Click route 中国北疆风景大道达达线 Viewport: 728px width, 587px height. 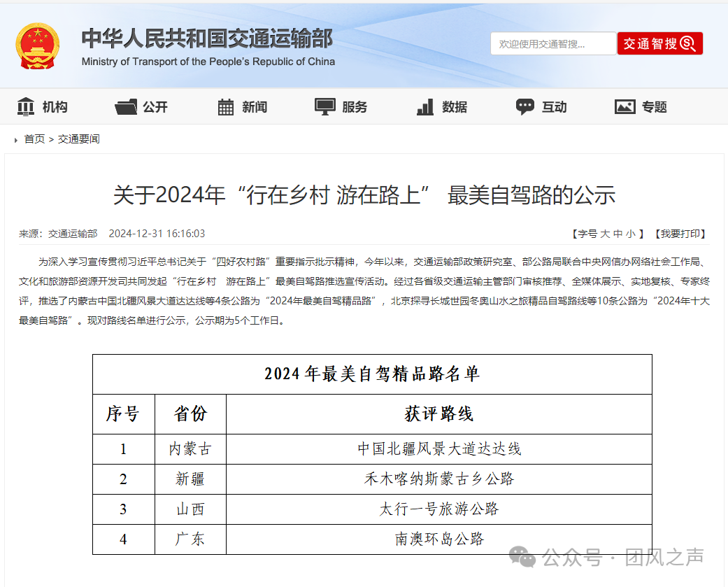[439, 449]
